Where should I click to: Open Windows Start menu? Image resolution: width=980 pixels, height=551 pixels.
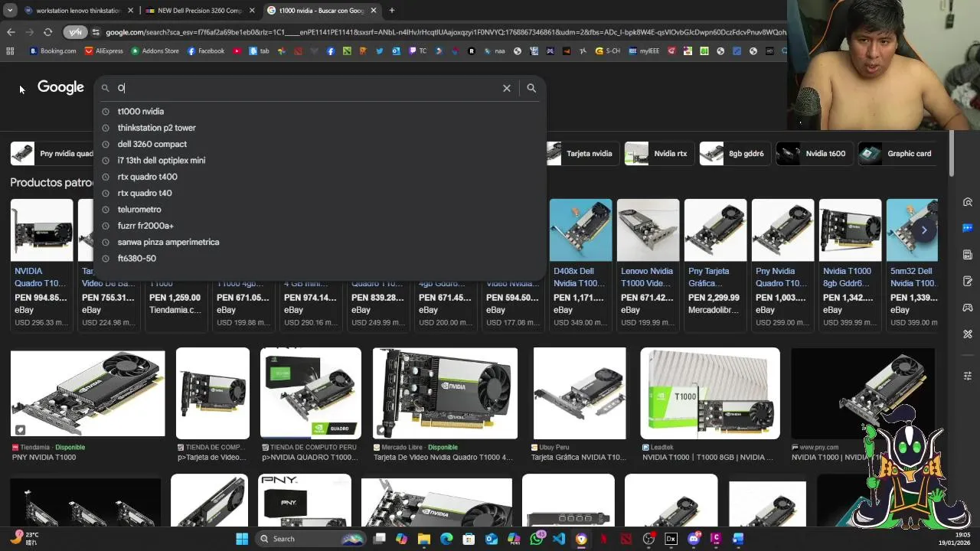pyautogui.click(x=242, y=539)
